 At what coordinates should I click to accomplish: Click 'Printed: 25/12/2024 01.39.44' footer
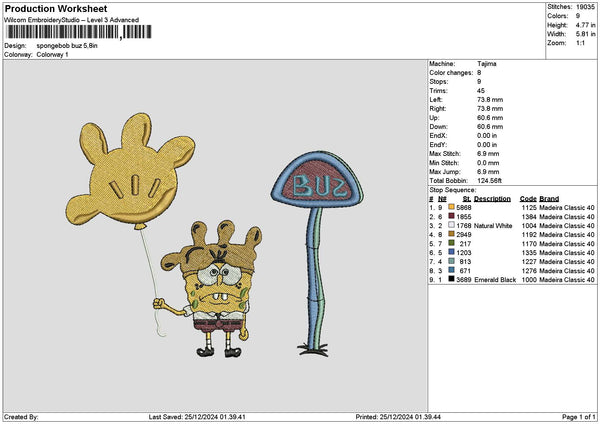(398, 417)
